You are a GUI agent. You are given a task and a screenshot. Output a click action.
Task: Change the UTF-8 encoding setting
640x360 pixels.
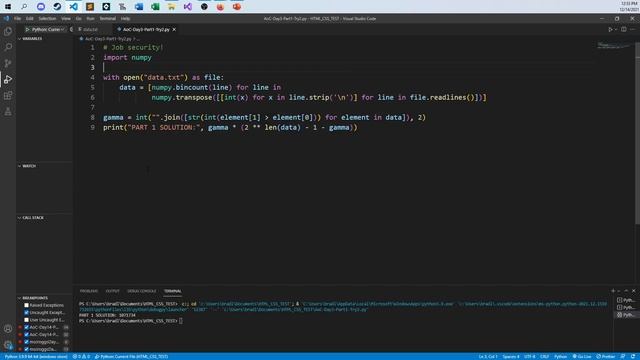point(529,357)
